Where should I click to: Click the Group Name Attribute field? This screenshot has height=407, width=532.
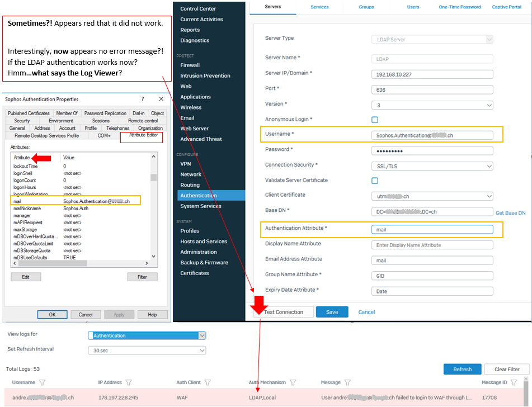[432, 276]
